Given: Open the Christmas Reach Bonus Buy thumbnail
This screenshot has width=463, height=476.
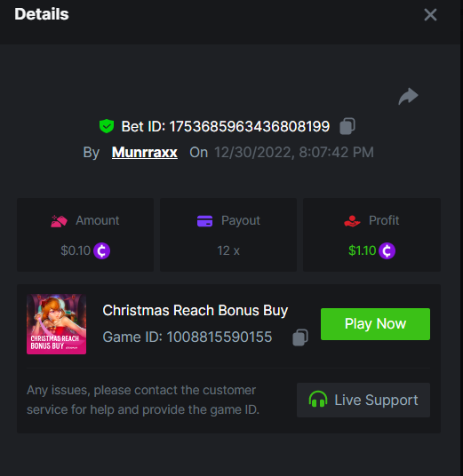Looking at the screenshot, I should point(57,324).
